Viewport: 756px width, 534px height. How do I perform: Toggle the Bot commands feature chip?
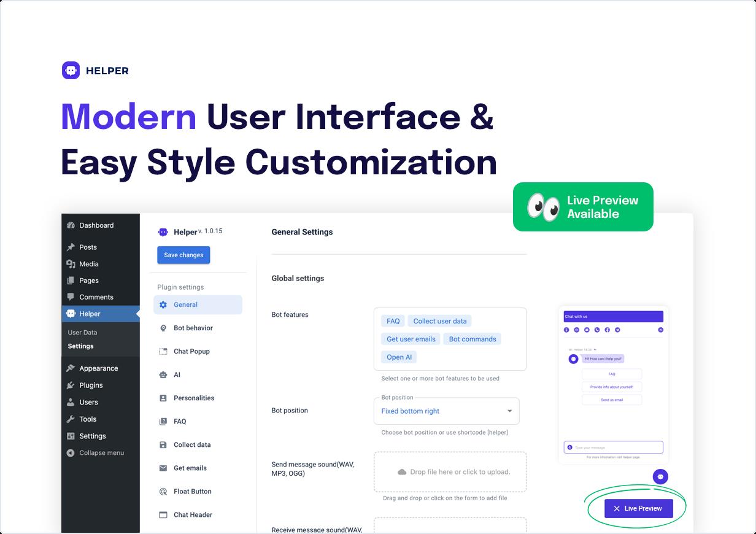[472, 339]
